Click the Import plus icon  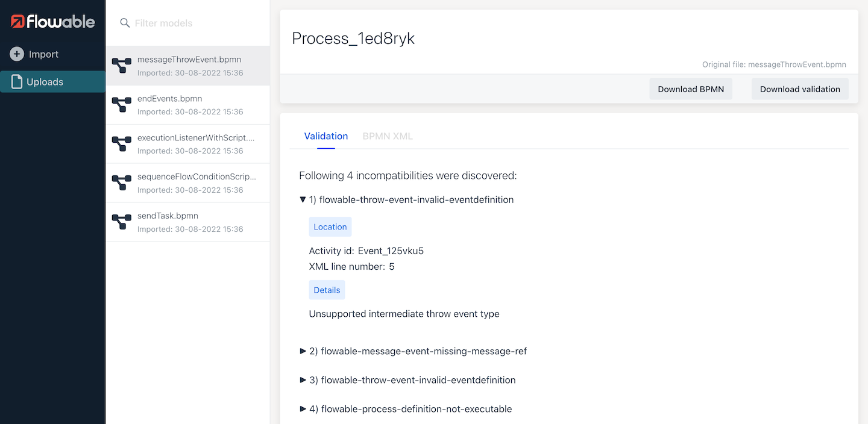click(17, 54)
